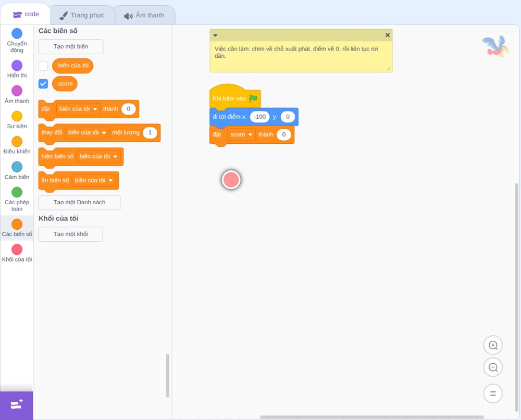Select the Các biến số category
This screenshot has width=521, height=420.
(x=17, y=228)
